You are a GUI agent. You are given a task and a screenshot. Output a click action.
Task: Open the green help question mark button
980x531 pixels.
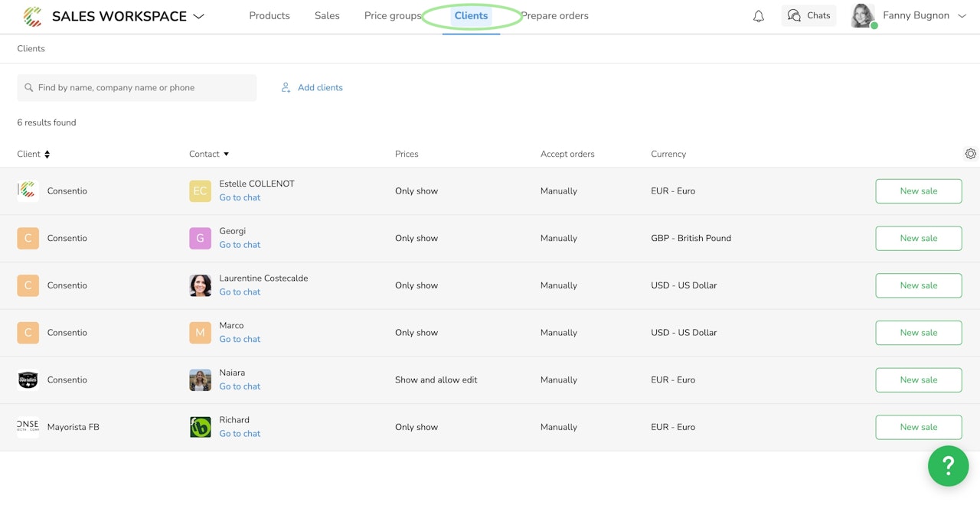point(948,465)
